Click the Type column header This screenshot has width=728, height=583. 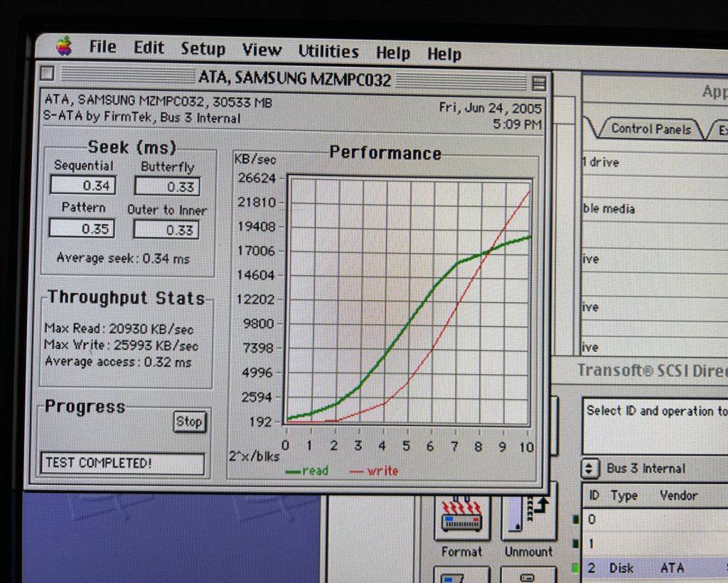click(623, 496)
